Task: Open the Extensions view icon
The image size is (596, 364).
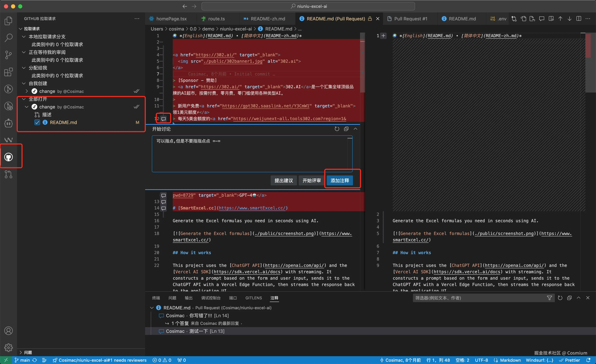Action: coord(9,72)
